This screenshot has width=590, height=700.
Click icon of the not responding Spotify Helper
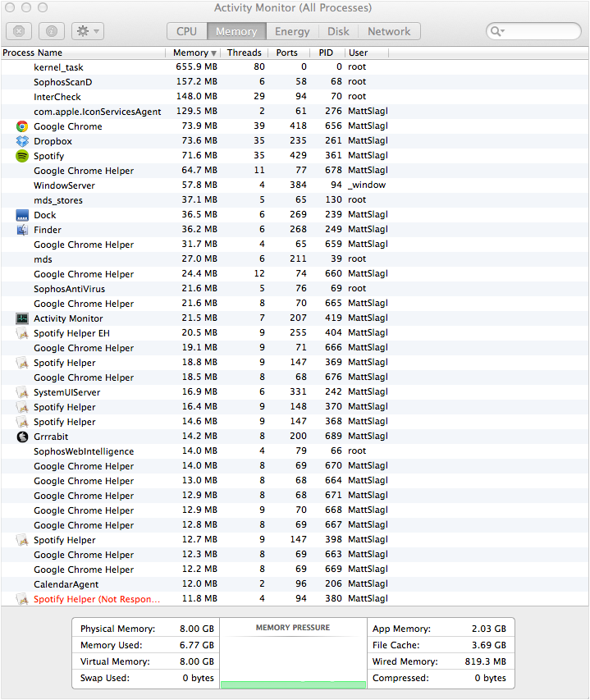(22, 599)
